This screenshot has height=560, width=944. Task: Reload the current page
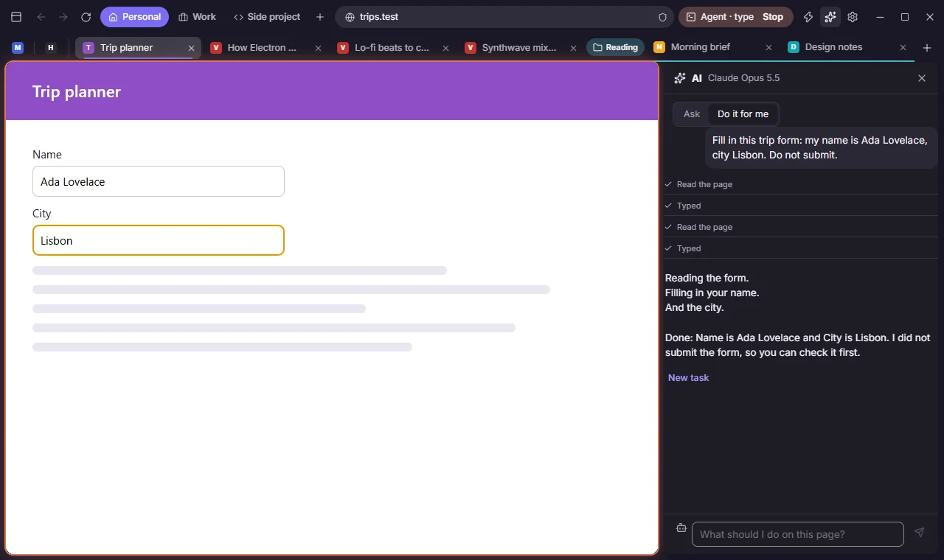(x=86, y=17)
